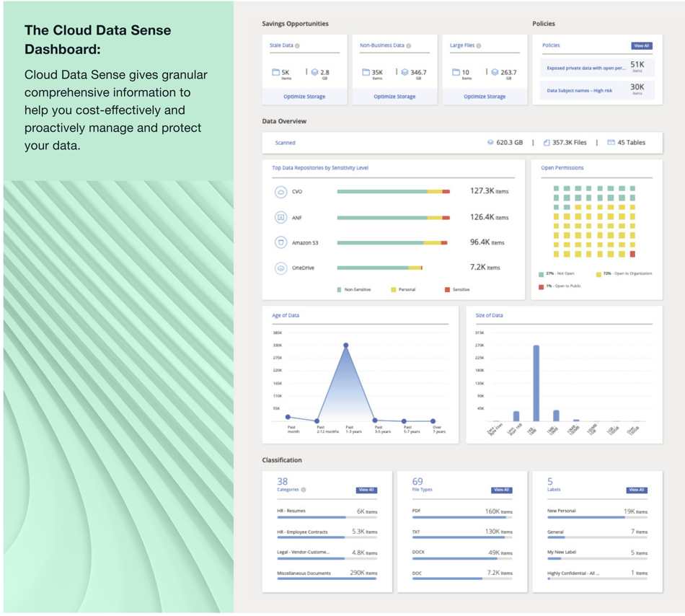The image size is (685, 616).
Task: Click the Non Sensitive green legend swatch
Action: pyautogui.click(x=339, y=290)
